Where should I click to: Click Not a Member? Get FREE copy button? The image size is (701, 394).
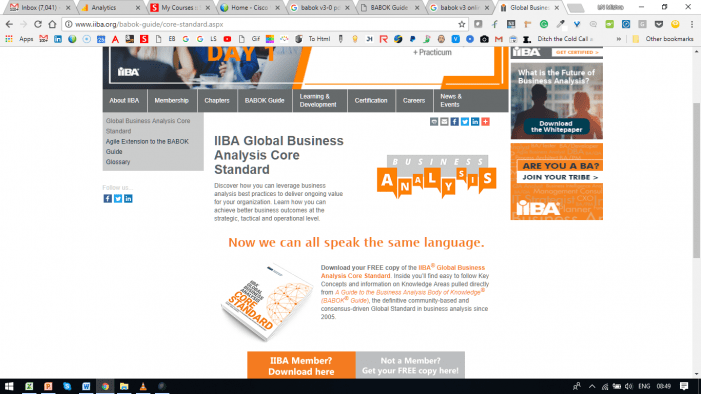click(410, 365)
